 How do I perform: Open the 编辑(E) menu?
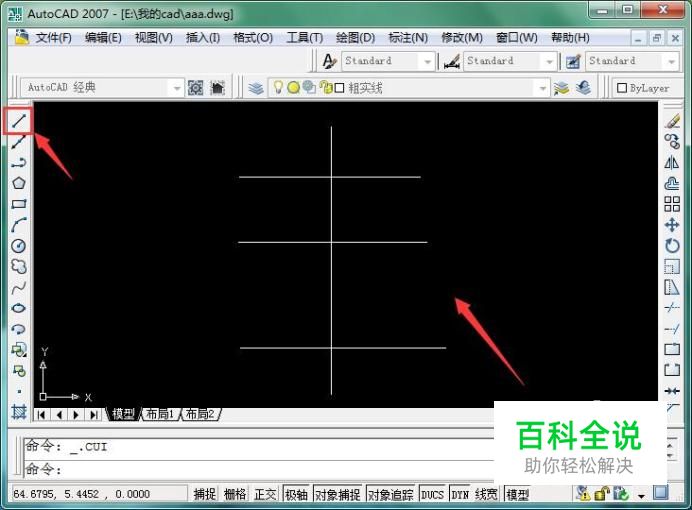(x=103, y=38)
